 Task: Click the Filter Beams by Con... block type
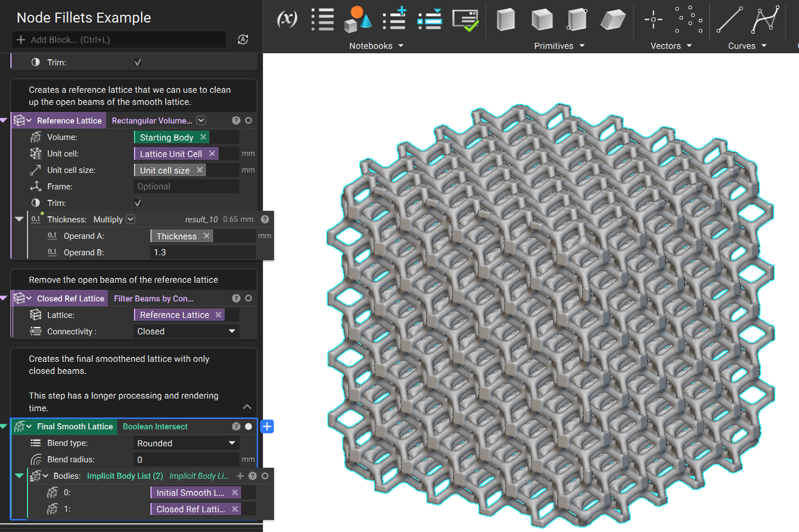point(153,299)
